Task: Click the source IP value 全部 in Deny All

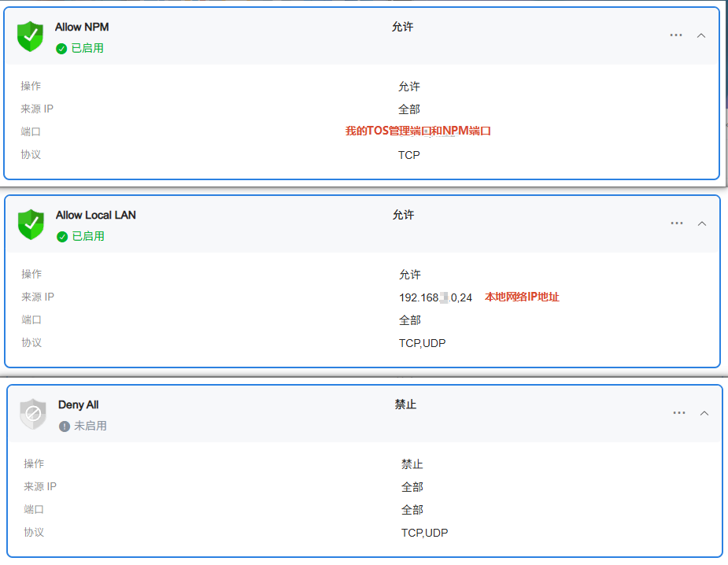Action: tap(412, 487)
